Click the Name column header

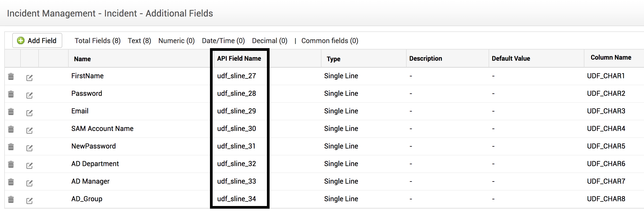click(x=82, y=59)
